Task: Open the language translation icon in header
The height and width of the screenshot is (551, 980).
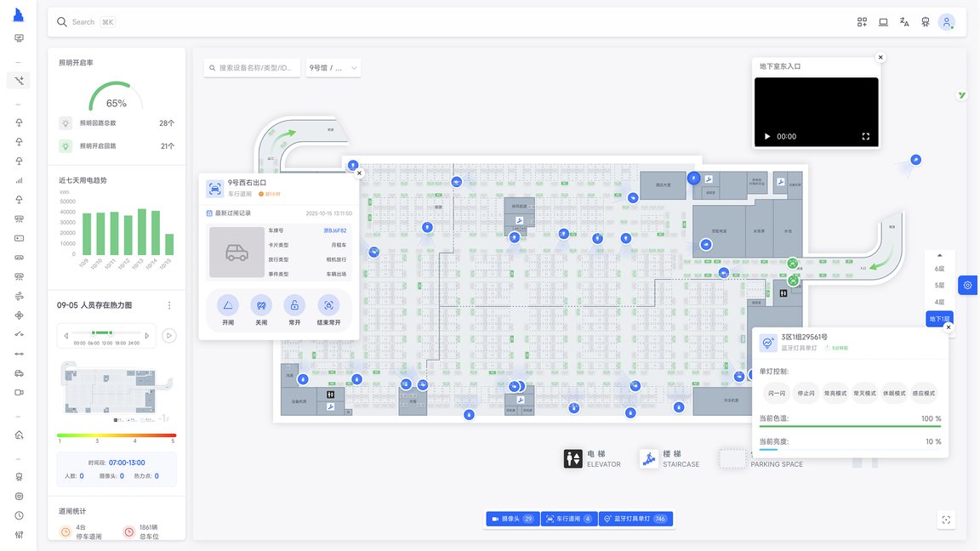Action: 904,22
